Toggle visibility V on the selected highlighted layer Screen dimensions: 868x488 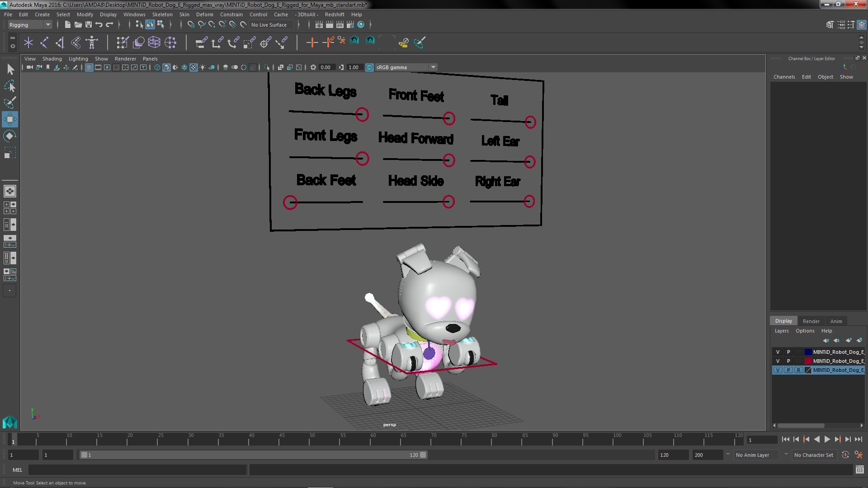[x=778, y=370]
